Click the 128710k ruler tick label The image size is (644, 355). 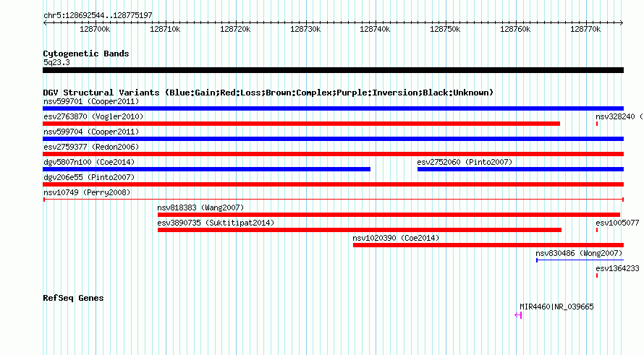pyautogui.click(x=165, y=29)
